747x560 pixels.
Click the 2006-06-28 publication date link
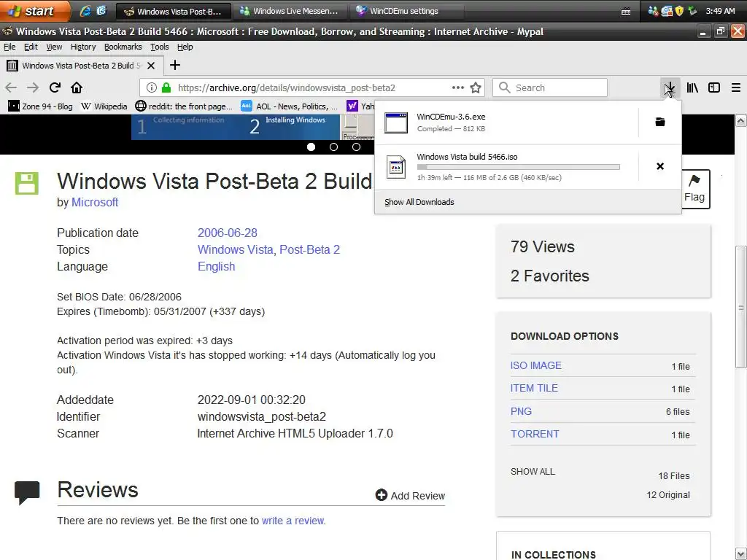coord(228,233)
